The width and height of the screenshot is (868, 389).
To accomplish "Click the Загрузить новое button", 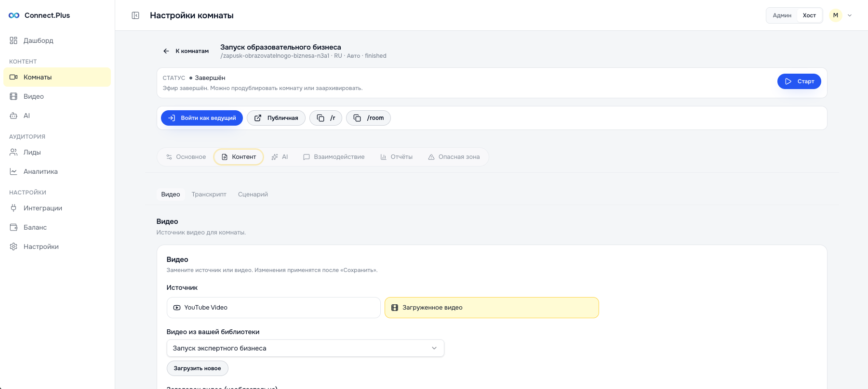I will click(198, 368).
